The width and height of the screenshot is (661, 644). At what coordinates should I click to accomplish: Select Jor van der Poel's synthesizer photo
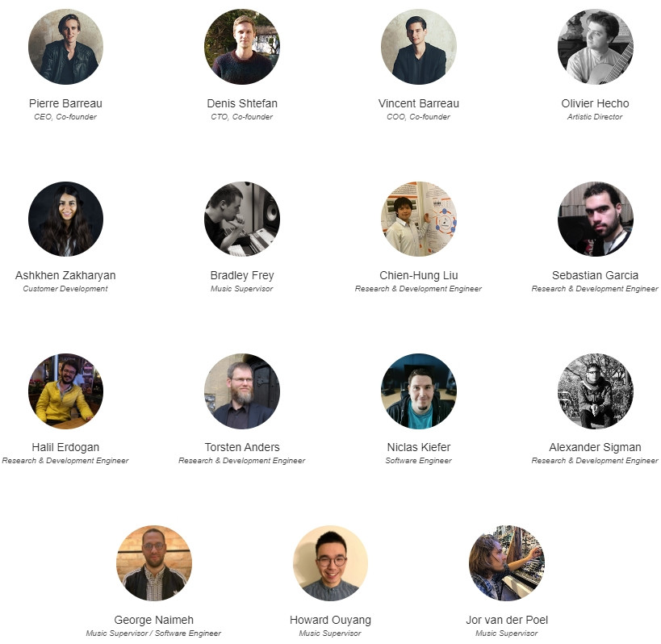[507, 563]
